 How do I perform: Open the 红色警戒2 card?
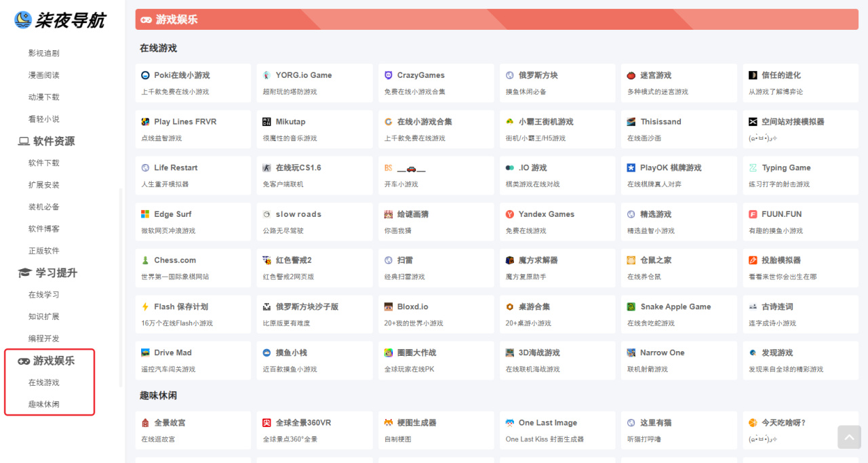[315, 267]
